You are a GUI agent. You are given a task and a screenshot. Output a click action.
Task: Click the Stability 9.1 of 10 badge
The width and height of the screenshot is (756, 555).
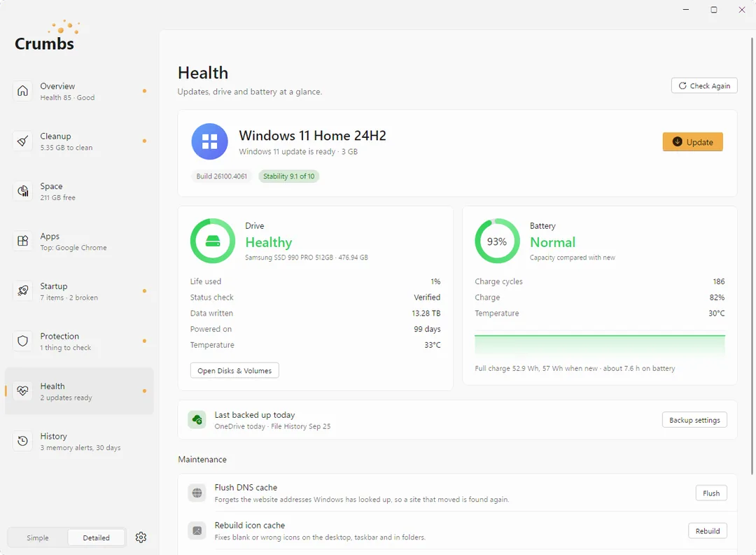pyautogui.click(x=289, y=176)
